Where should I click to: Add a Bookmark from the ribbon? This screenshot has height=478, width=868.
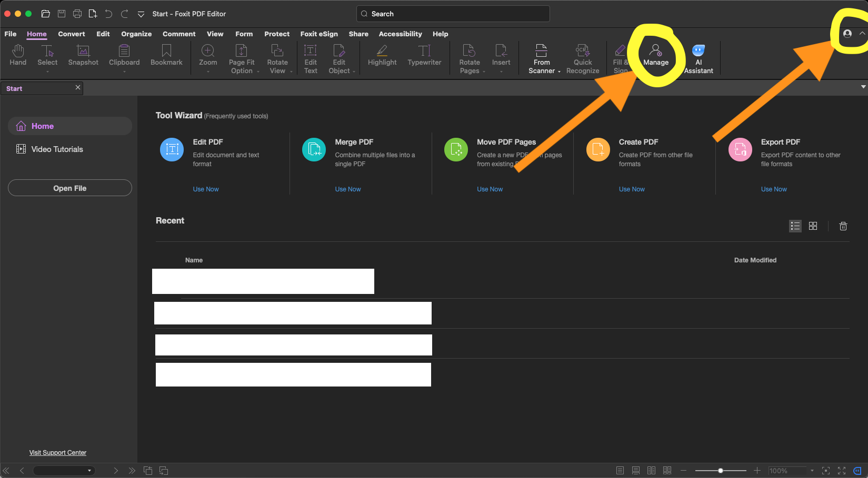[166, 55]
